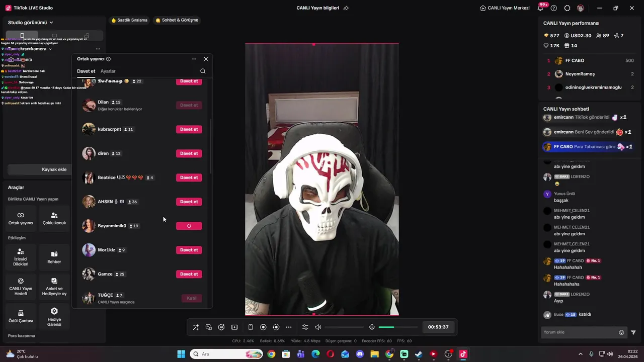Image resolution: width=644 pixels, height=362 pixels.
Task: Open scene options three-dot menu
Action: click(x=98, y=49)
